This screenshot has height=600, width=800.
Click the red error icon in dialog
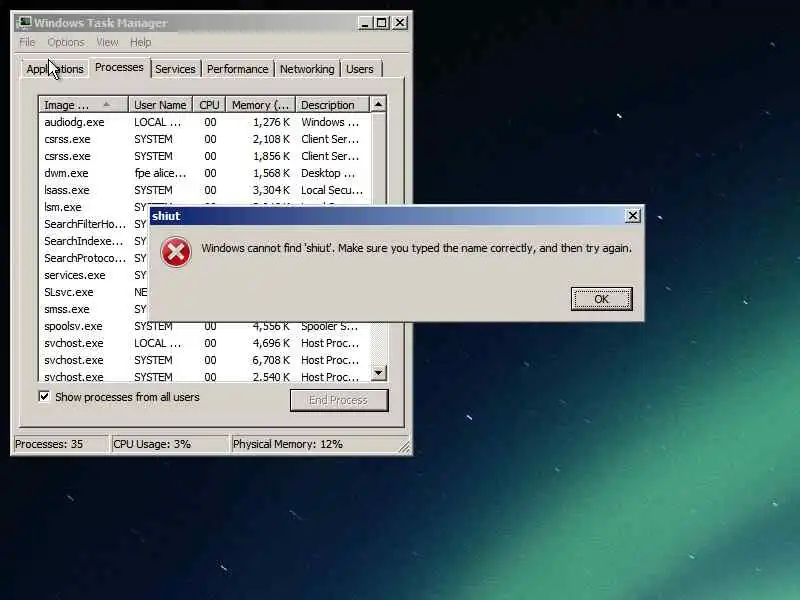(176, 252)
